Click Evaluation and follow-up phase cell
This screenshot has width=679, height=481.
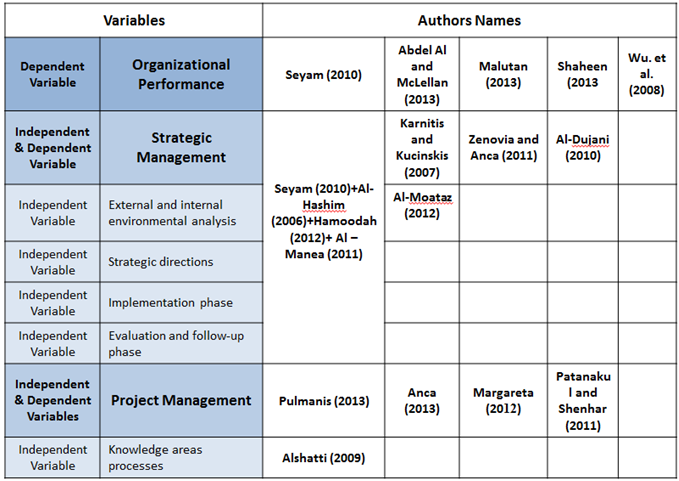coord(181,344)
